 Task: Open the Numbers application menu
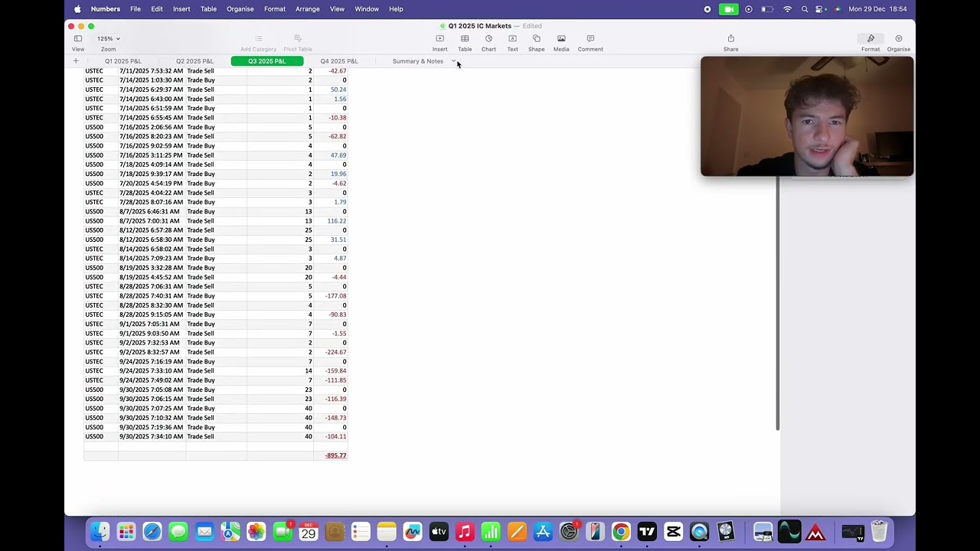tap(106, 9)
